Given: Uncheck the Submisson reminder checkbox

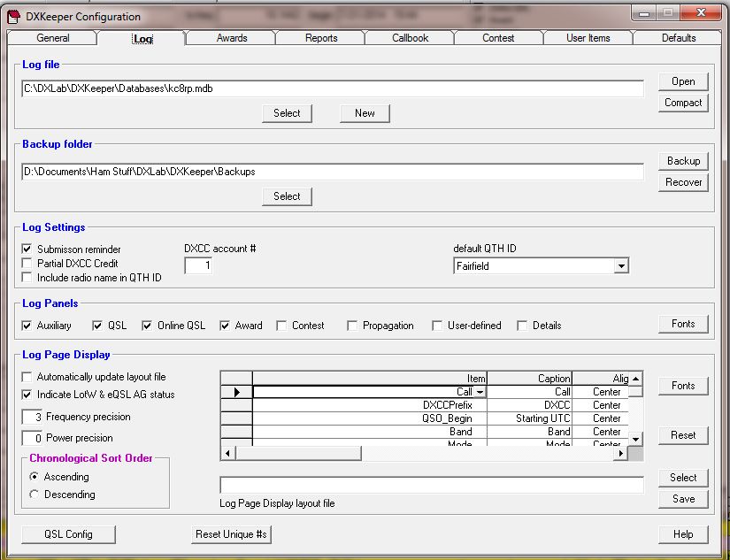Looking at the screenshot, I should tap(27, 249).
